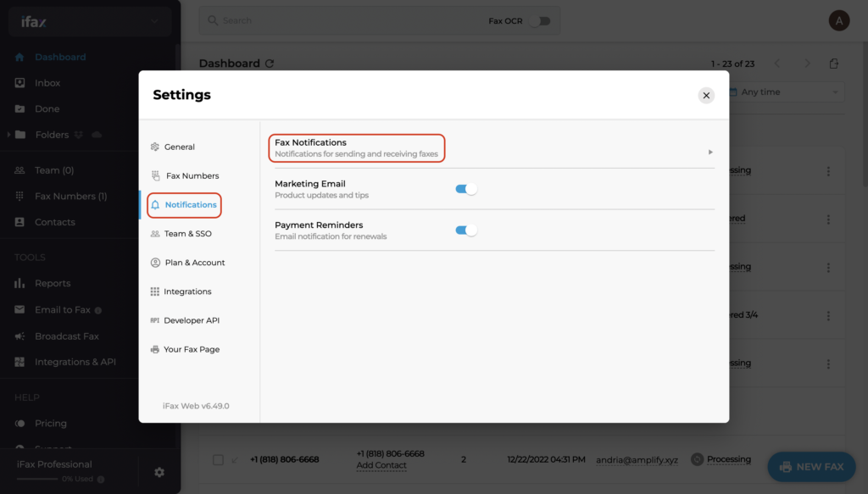Click the user avatar icon A
This screenshot has width=868, height=494.
[x=838, y=21]
